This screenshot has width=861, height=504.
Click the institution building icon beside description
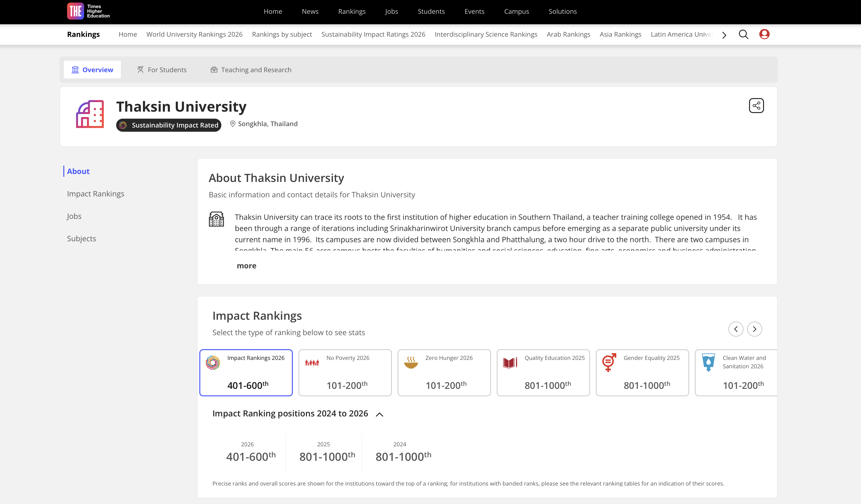tap(216, 219)
